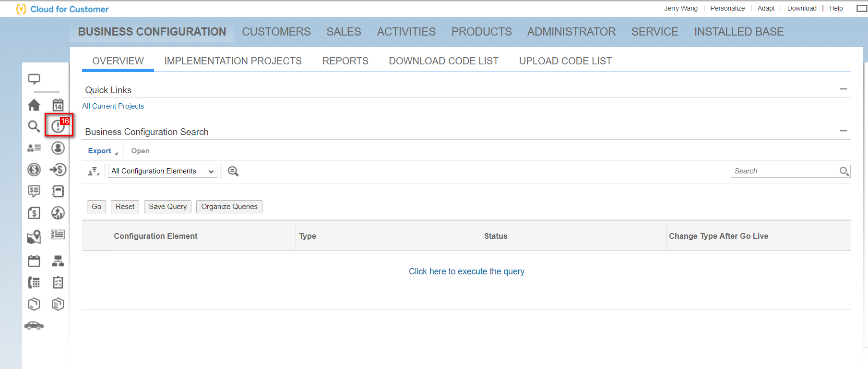Click the arrow-to-dollar icon
The width and height of the screenshot is (868, 369).
click(x=58, y=170)
